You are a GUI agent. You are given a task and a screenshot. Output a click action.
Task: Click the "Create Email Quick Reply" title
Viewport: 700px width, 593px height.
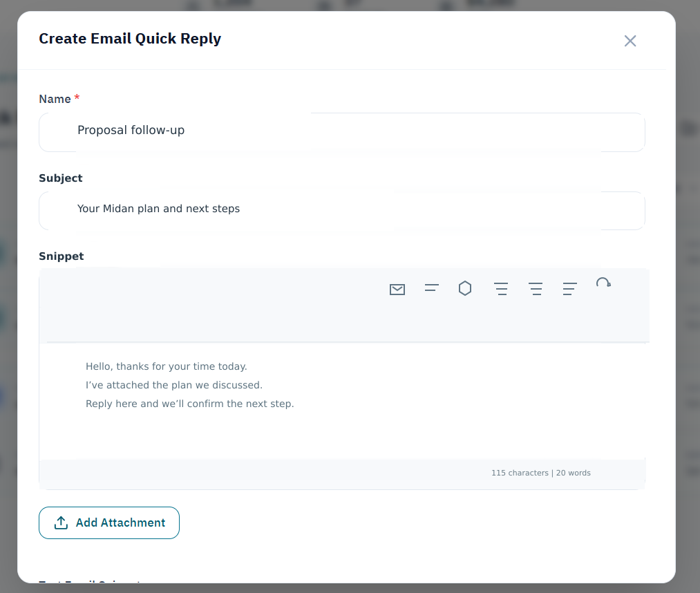(130, 39)
